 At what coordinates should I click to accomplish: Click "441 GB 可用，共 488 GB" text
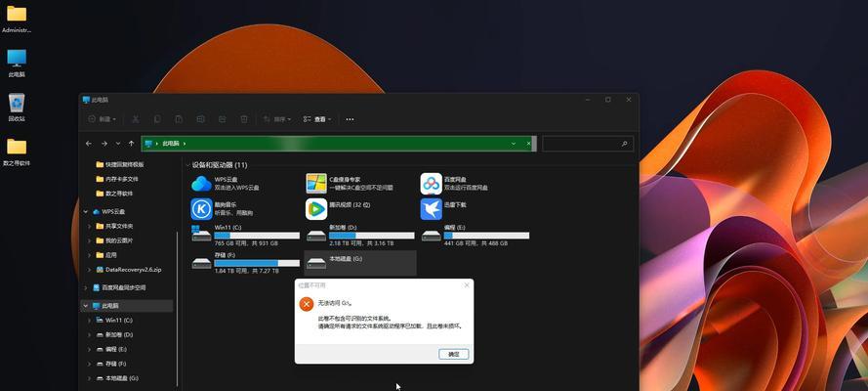(475, 243)
